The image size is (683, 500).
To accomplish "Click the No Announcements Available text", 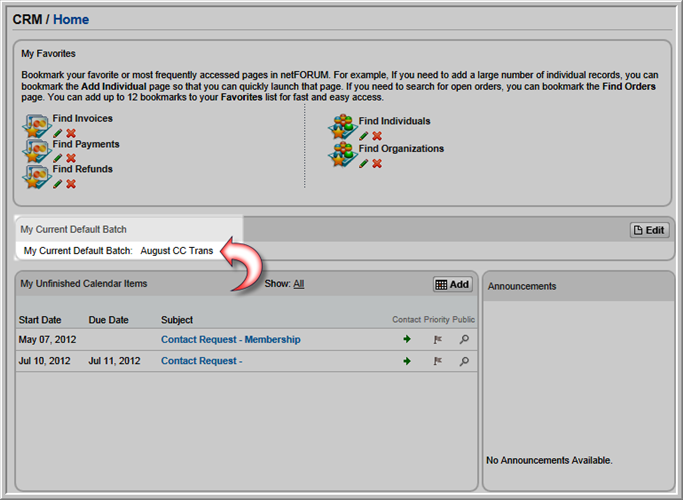I will pyautogui.click(x=549, y=460).
